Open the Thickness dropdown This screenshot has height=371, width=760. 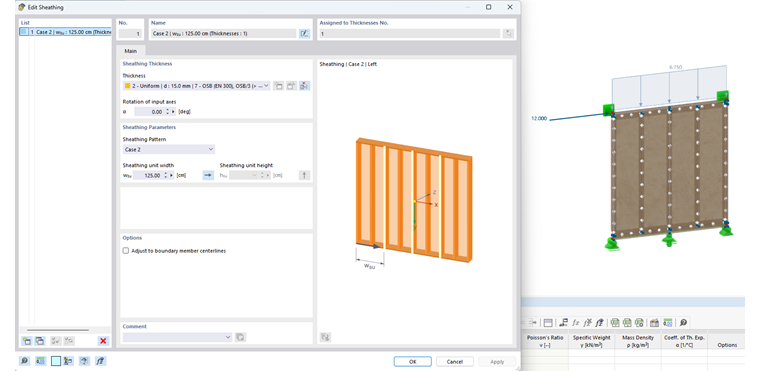click(266, 86)
